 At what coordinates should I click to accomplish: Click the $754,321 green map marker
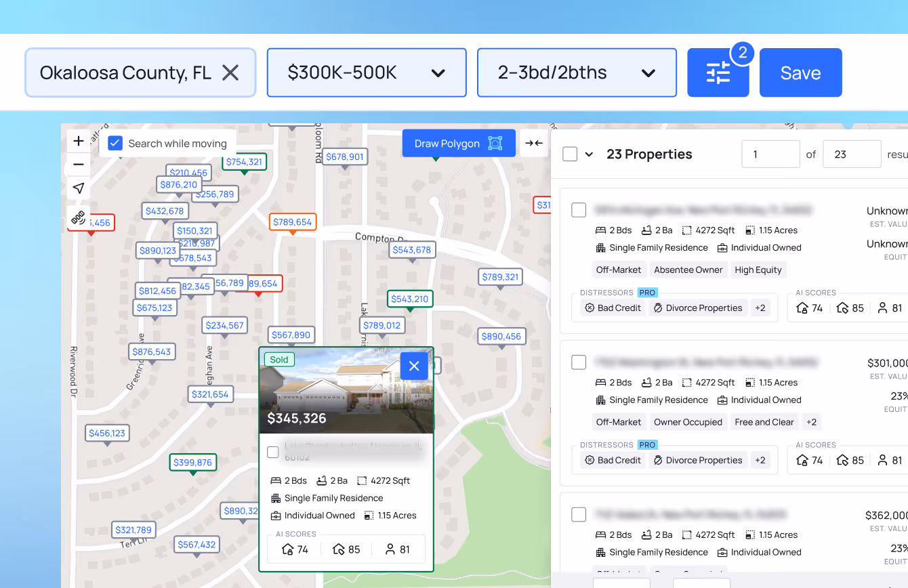[244, 162]
